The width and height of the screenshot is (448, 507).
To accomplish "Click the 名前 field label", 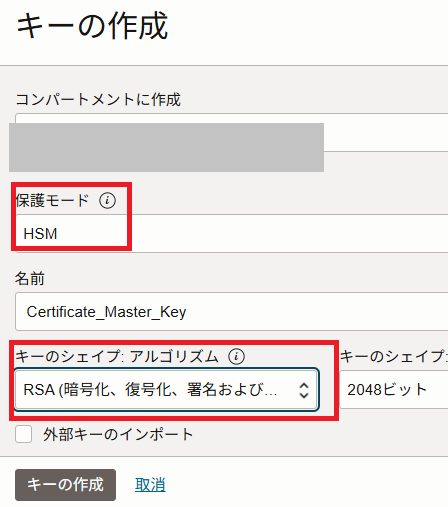I will point(30,278).
